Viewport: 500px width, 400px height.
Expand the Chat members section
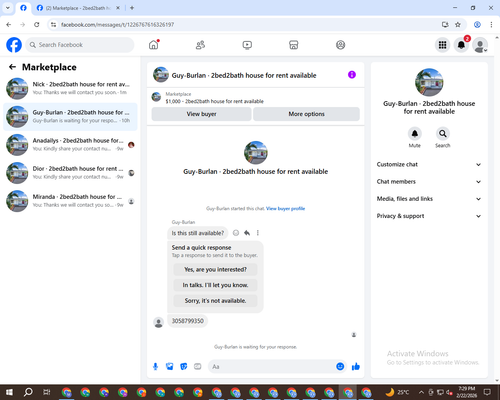pos(429,182)
